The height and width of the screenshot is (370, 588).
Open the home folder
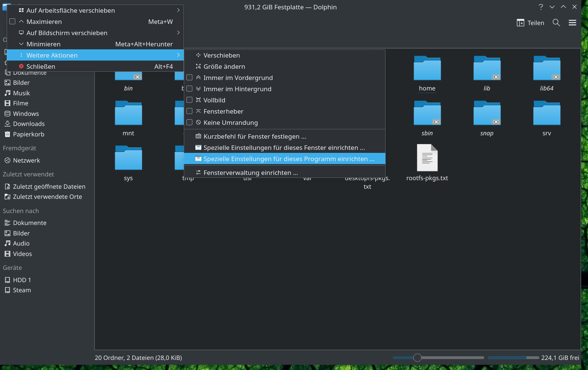(427, 68)
